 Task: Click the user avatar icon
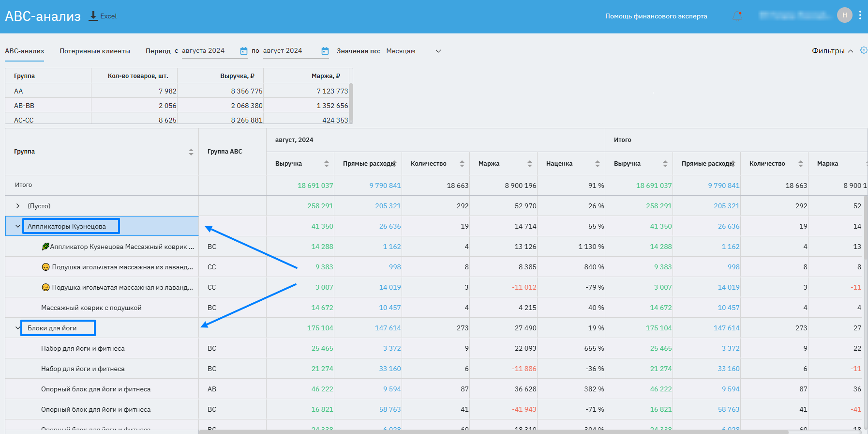click(844, 15)
